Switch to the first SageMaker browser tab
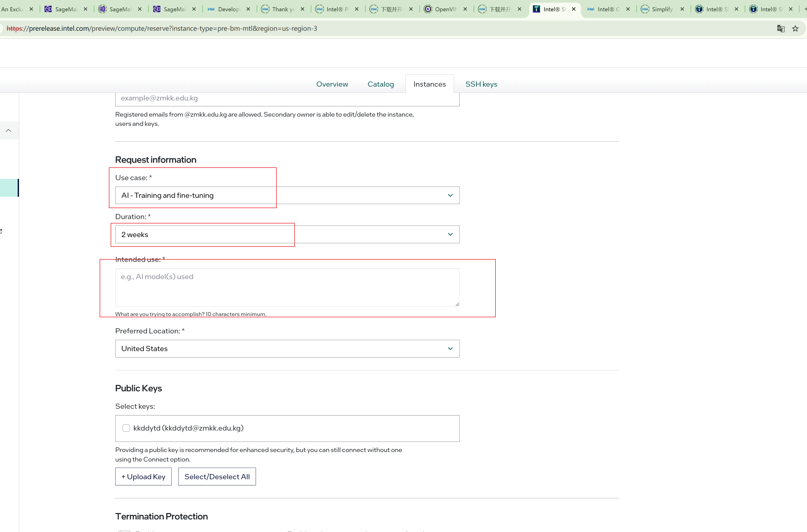 click(66, 9)
